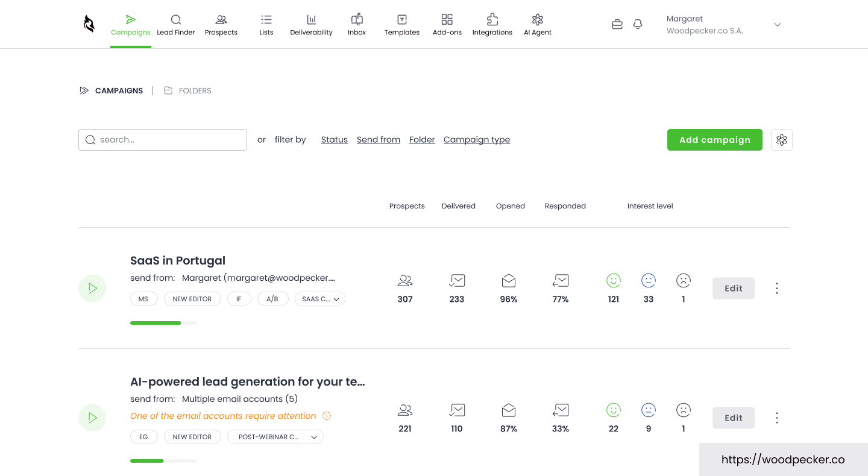Open Deliverability
The width and height of the screenshot is (868, 476).
[311, 25]
